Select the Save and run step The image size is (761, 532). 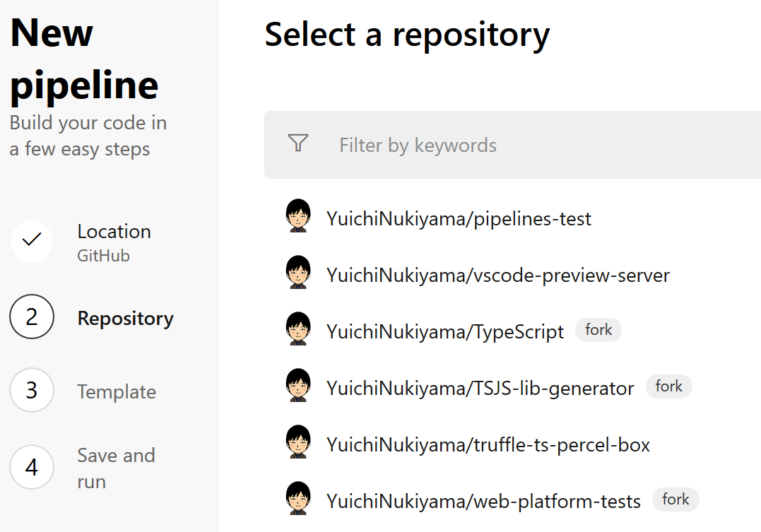click(x=115, y=468)
